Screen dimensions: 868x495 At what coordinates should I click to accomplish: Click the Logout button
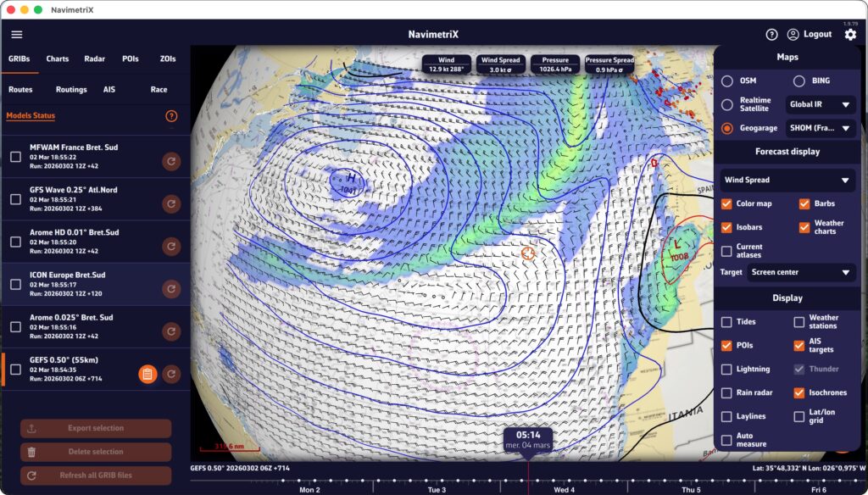(810, 35)
